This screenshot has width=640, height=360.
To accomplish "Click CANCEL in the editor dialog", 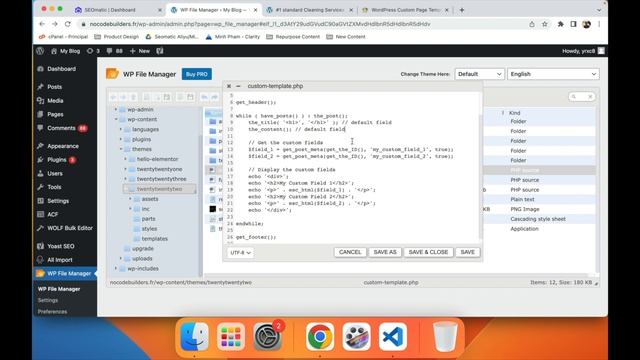I will 350,252.
